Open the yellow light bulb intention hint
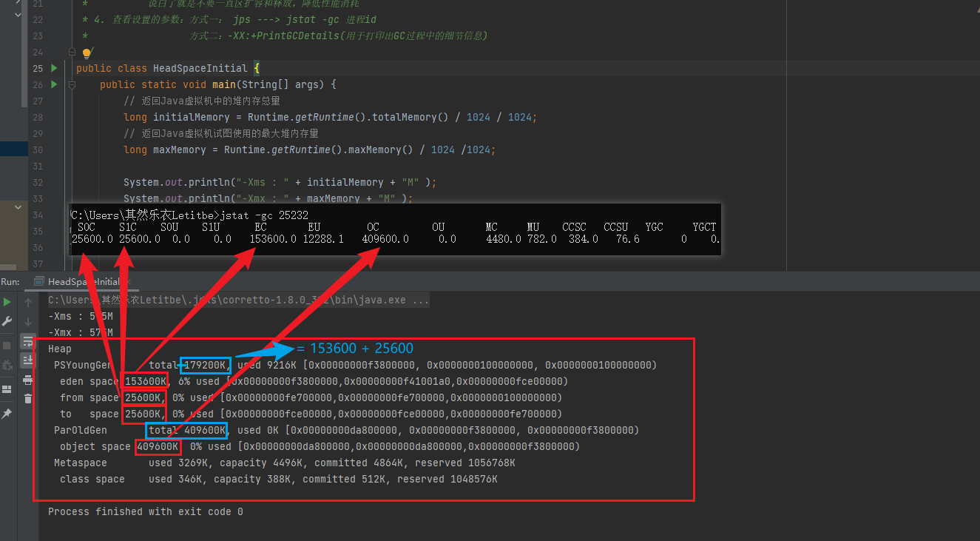Viewport: 980px width, 541px height. click(x=87, y=53)
